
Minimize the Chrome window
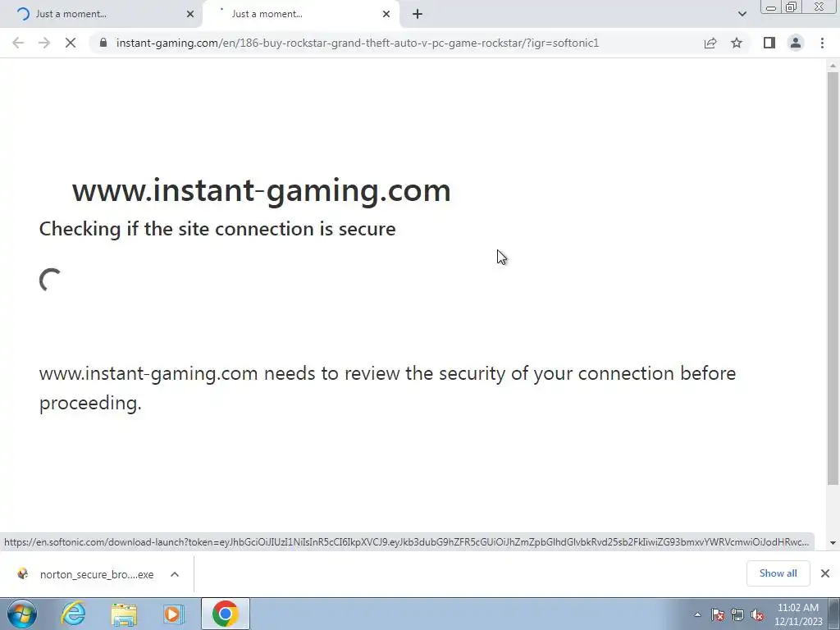tap(771, 7)
